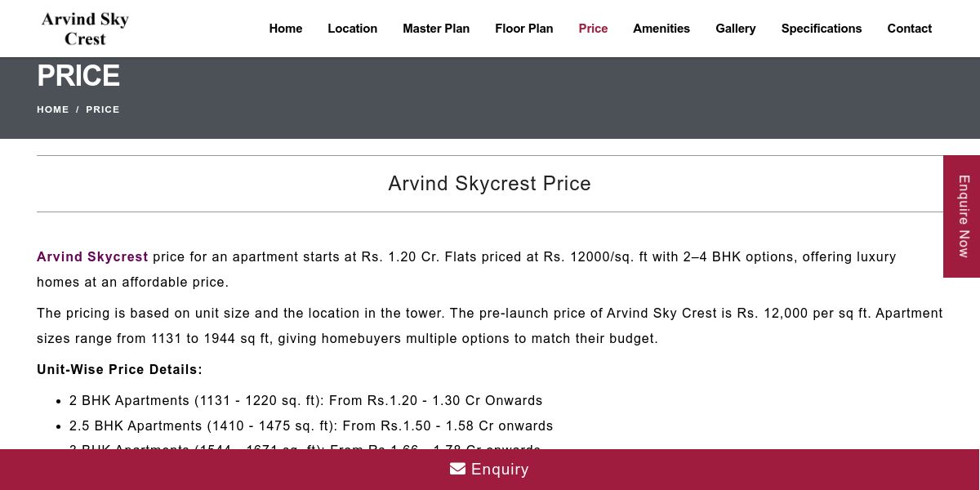Open the Location menu item
Viewport: 980px width, 490px height.
click(x=353, y=29)
